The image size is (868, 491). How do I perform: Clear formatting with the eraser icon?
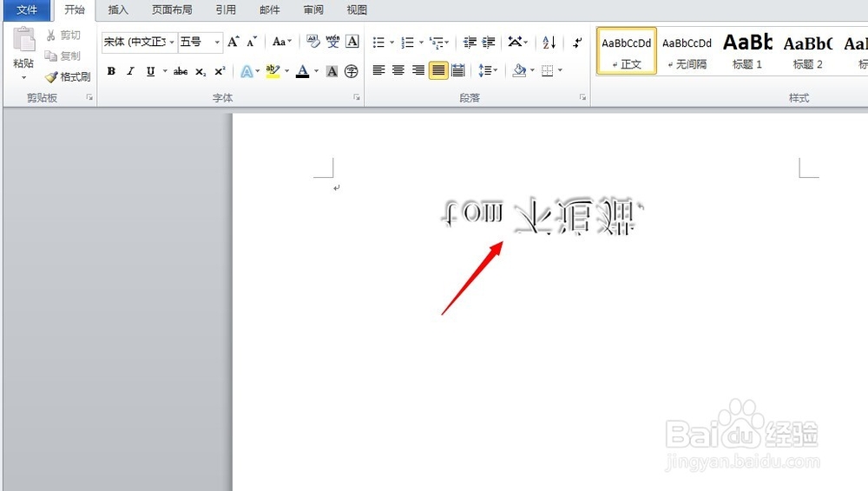point(312,41)
